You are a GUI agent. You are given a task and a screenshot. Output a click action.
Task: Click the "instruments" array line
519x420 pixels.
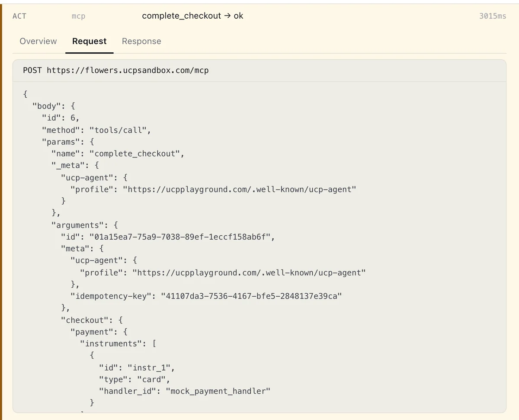pos(118,343)
